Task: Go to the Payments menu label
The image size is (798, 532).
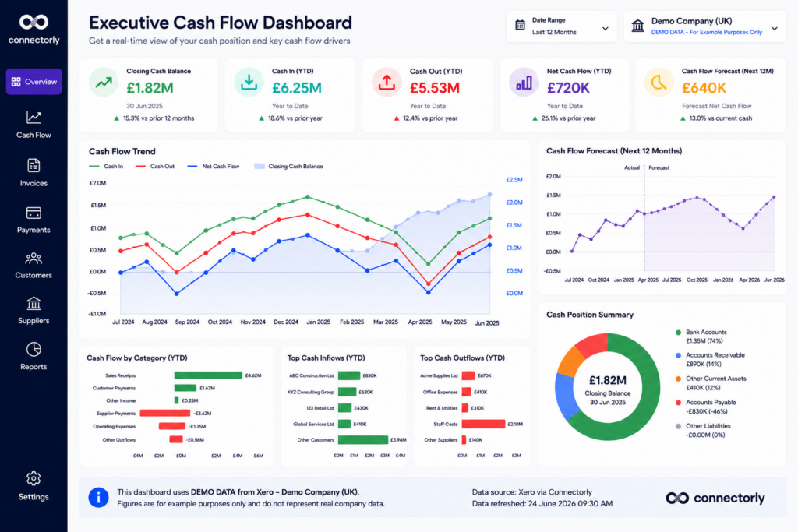Action: coord(34,230)
